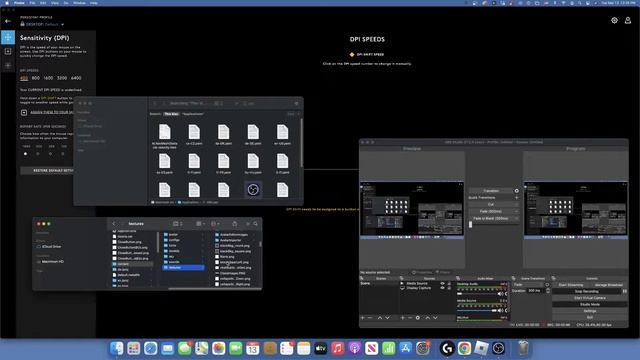
Task: Add a new scene in the OBS Scenes panel
Action: (x=362, y=318)
